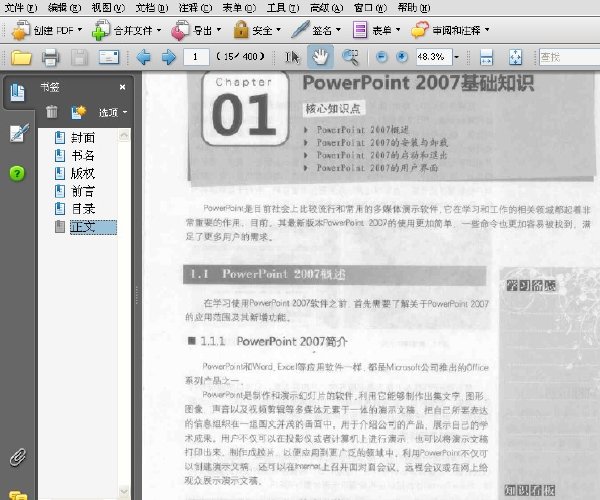
Task: Click the open file folder icon
Action: [21, 57]
